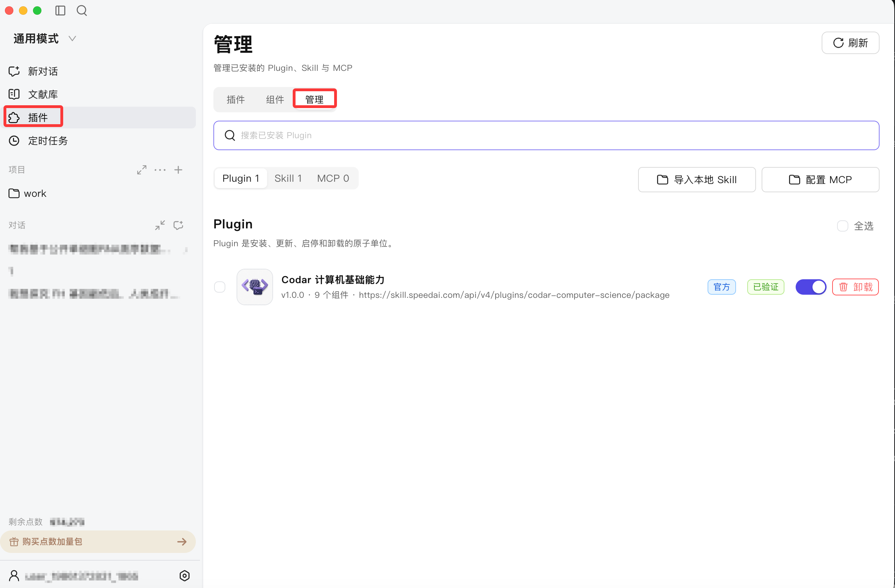Click the Codar package URL text
Viewport: 895px width, 588px height.
click(x=514, y=295)
